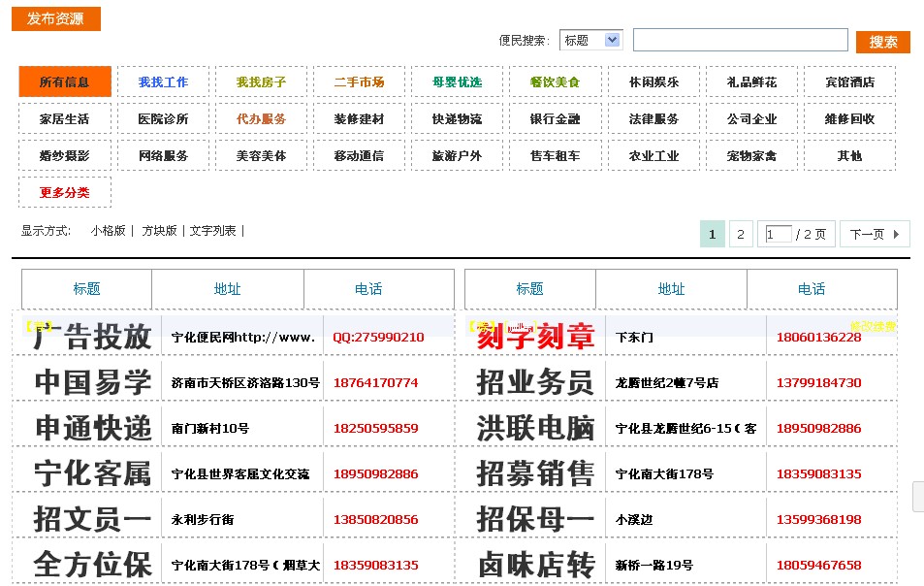924x586 pixels.
Task: Select the 所有信息 category tab
Action: coord(65,81)
